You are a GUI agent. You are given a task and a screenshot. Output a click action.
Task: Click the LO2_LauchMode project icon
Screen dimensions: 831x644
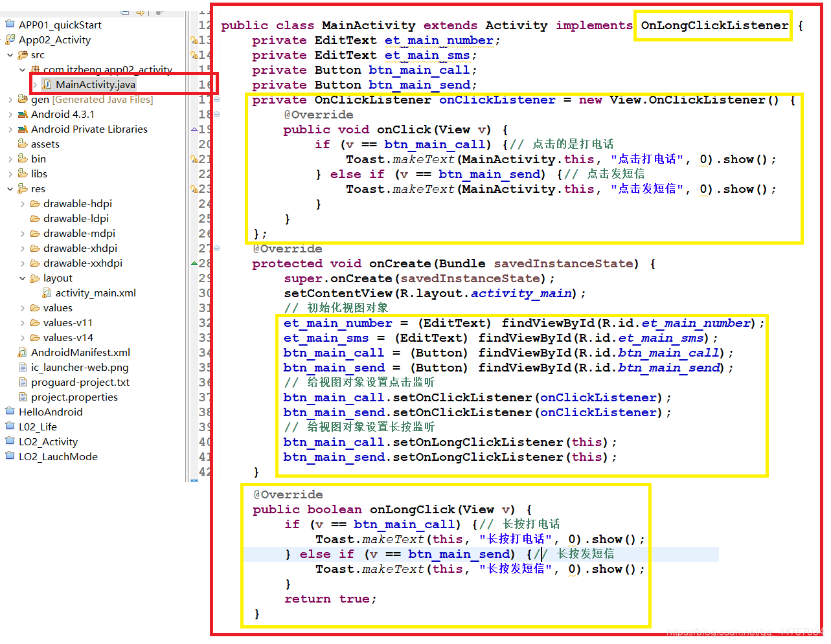coord(10,456)
